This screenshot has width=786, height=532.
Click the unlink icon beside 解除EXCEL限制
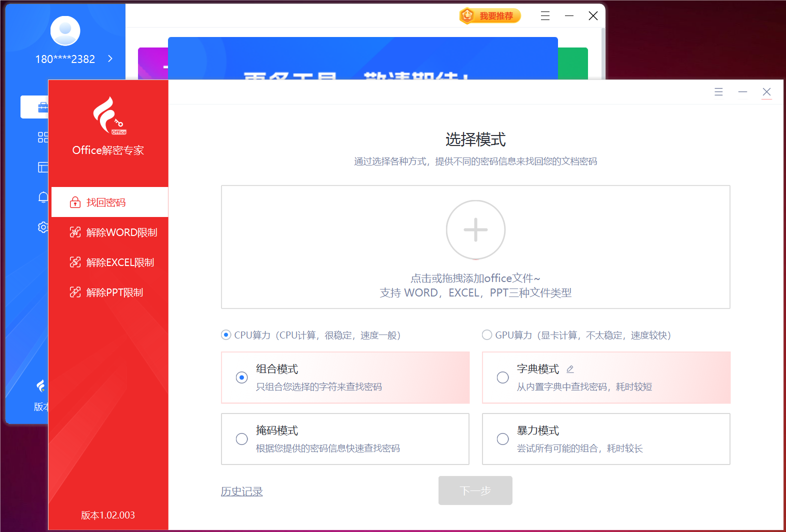pyautogui.click(x=75, y=262)
